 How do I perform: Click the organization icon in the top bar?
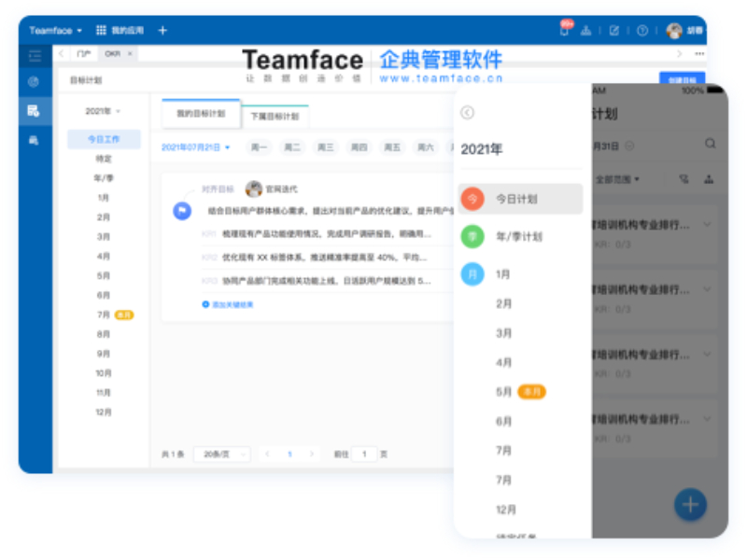[586, 31]
